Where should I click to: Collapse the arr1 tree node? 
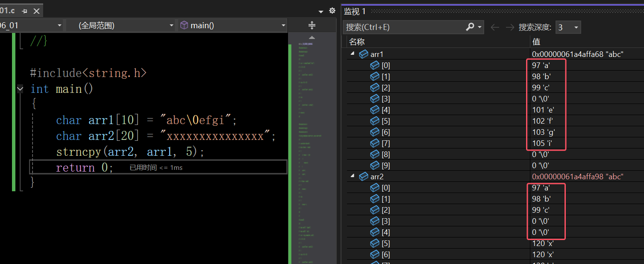(x=353, y=54)
